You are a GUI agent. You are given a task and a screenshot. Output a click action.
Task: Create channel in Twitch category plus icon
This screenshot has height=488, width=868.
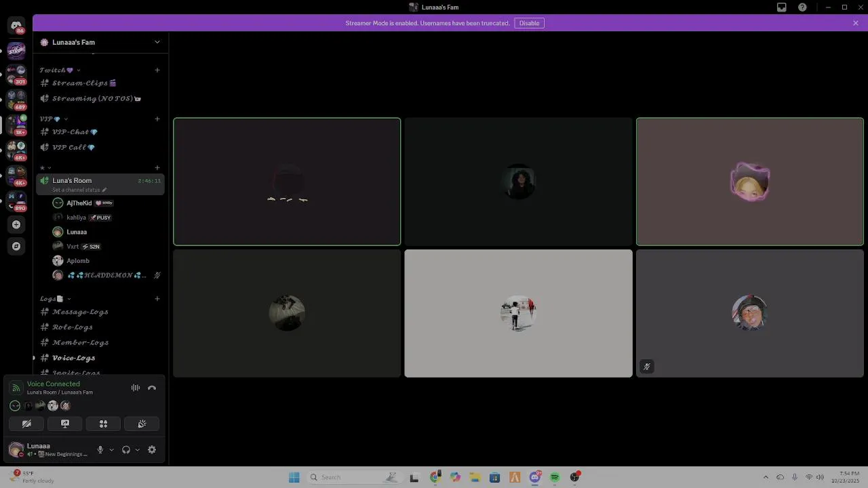[157, 70]
